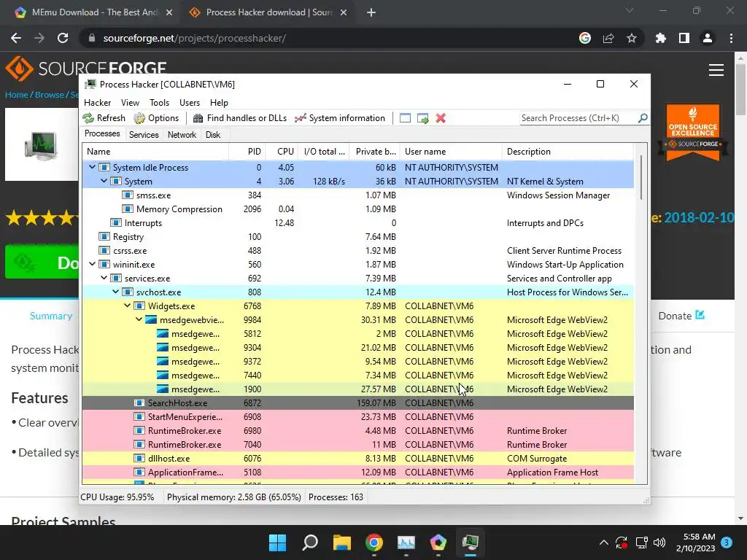Click the find window toolbar icon

click(x=405, y=118)
